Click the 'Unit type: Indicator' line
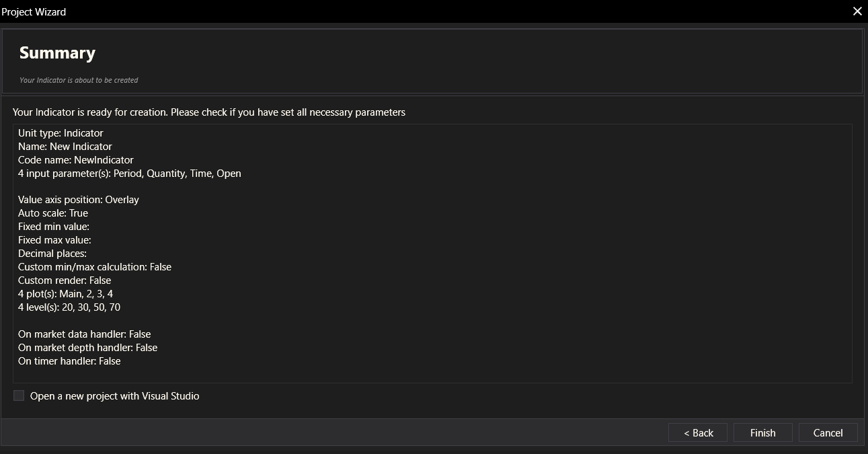This screenshot has height=454, width=868. (x=61, y=133)
